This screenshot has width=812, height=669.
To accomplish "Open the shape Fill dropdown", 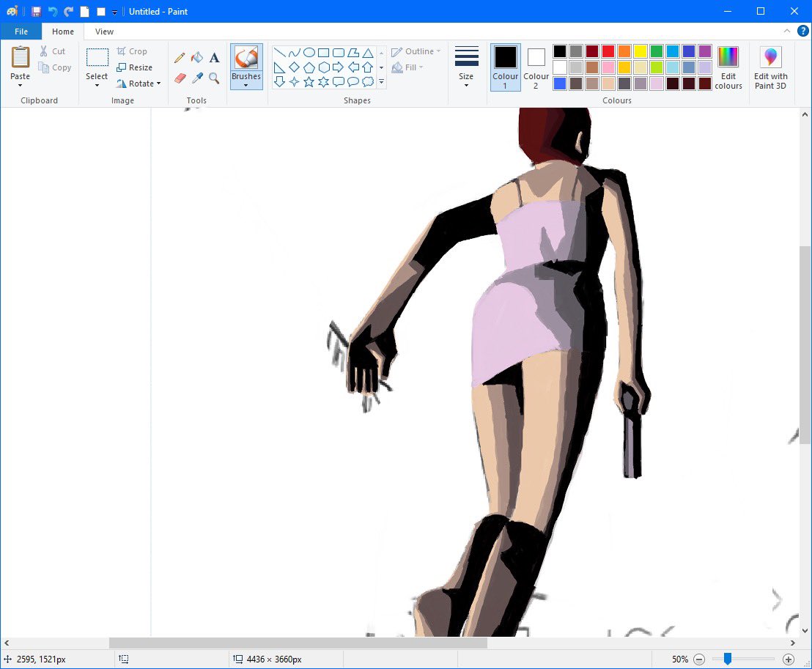I will 407,67.
